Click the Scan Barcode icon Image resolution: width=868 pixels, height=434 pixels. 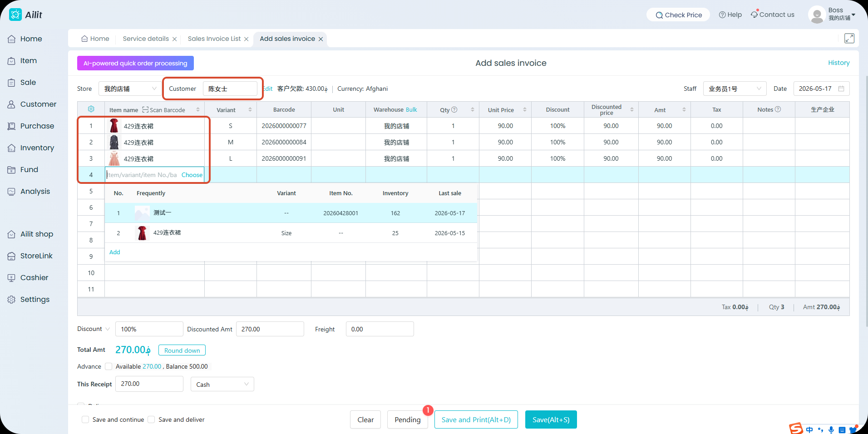(x=145, y=110)
